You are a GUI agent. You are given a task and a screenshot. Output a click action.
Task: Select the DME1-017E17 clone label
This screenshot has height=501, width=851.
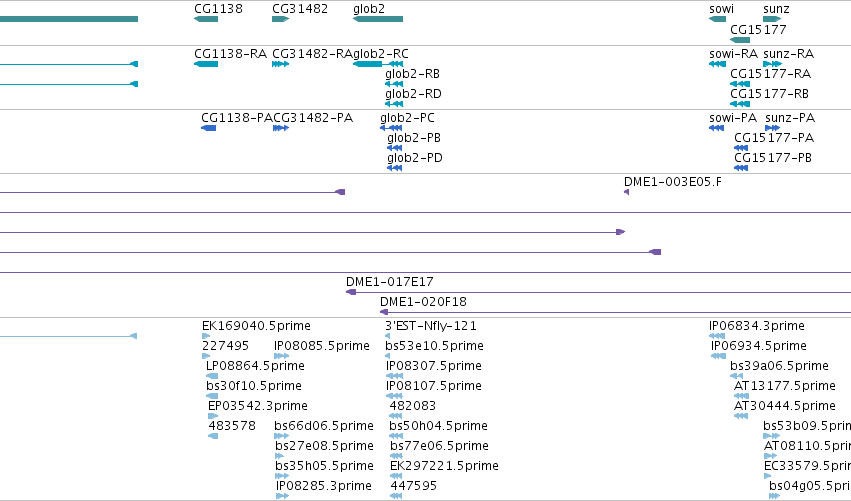[x=390, y=282]
